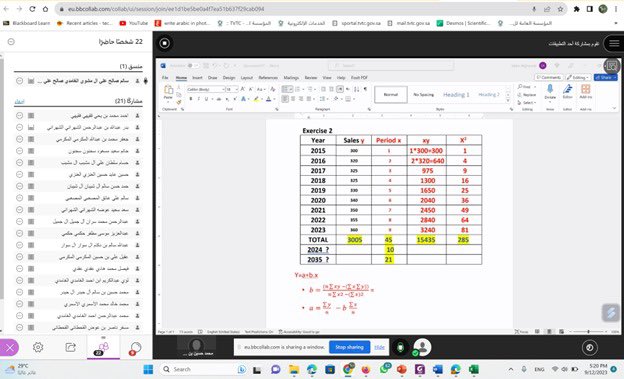Click the blue Share button in Word
The height and width of the screenshot is (379, 624).
[605, 77]
